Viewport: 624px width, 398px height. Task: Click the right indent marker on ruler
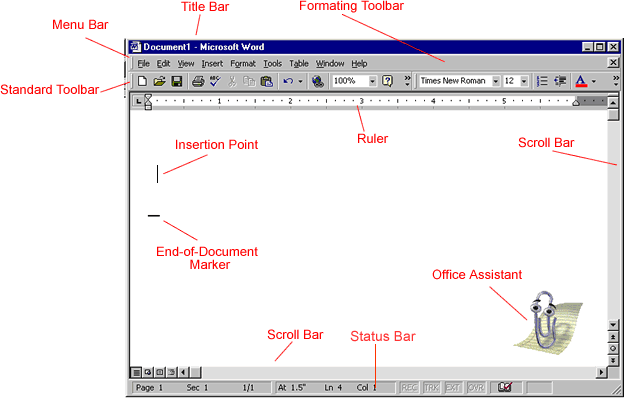pyautogui.click(x=576, y=103)
